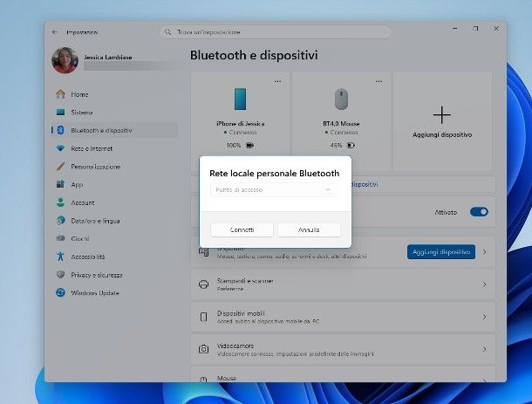The width and height of the screenshot is (532, 404).
Task: Open the Punto di accesso dropdown
Action: [x=274, y=189]
